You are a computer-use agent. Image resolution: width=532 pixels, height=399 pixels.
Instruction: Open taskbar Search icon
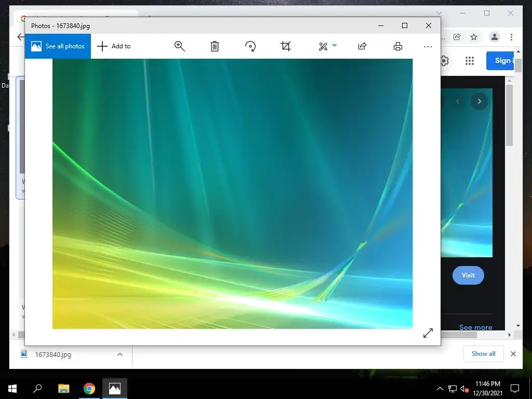point(37,389)
